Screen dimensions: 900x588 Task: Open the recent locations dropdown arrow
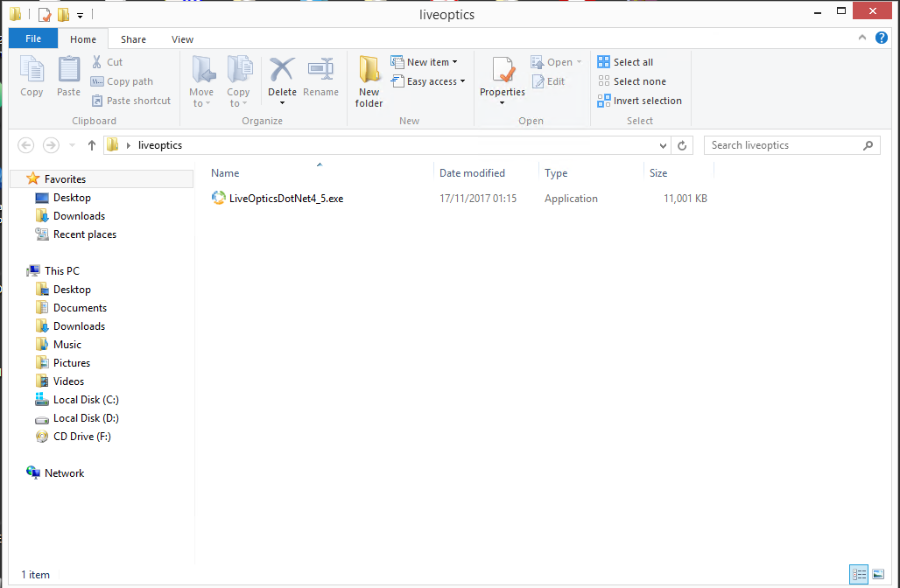point(73,145)
